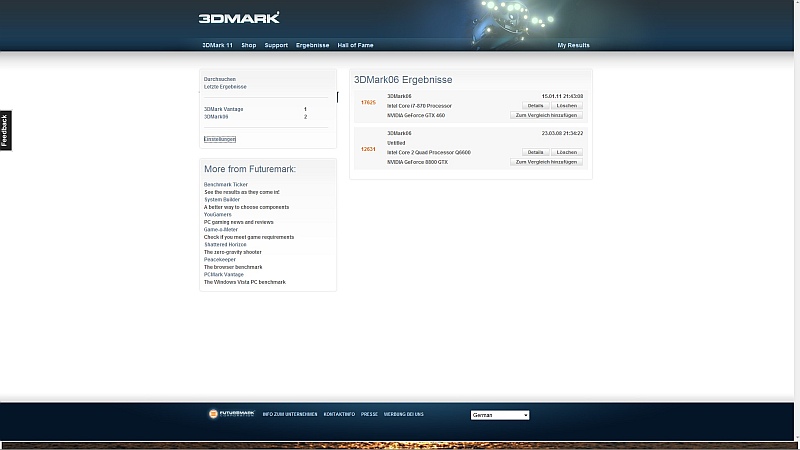This screenshot has height=450, width=800.
Task: Open the Presse footer link
Action: click(x=369, y=414)
